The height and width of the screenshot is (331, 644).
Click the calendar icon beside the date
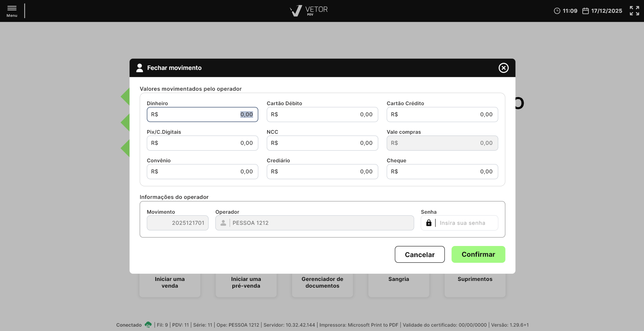(x=585, y=11)
